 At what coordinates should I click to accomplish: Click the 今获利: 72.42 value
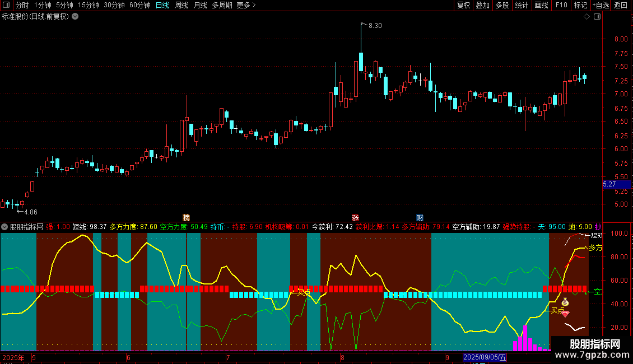(x=332, y=227)
